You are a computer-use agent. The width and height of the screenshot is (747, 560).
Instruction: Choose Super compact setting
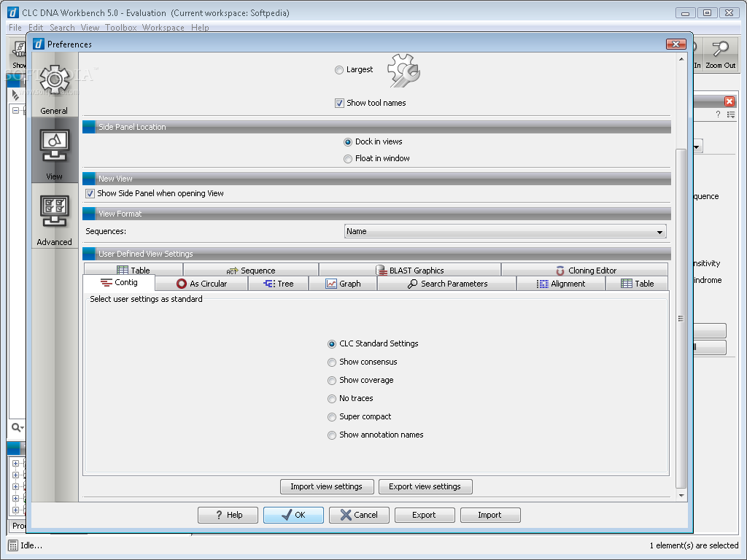[332, 417]
